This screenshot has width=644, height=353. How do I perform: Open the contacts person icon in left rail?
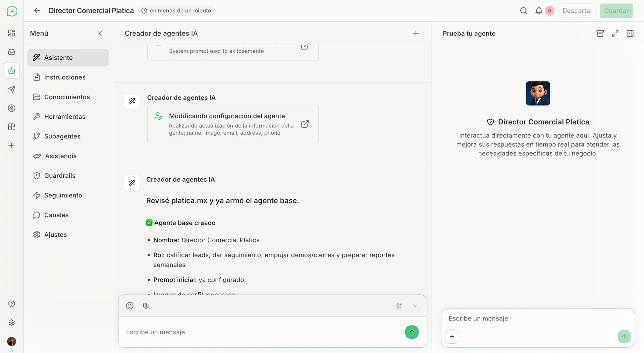point(12,108)
